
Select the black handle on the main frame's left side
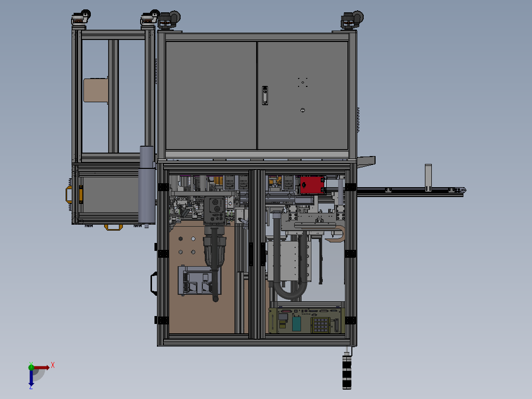pos(153,283)
